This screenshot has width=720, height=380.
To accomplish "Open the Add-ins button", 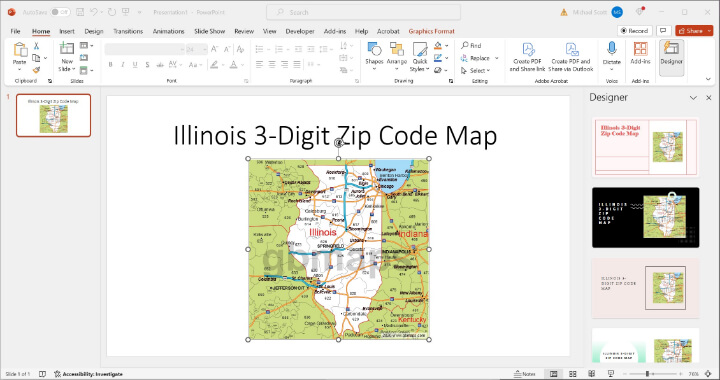I will [x=641, y=53].
